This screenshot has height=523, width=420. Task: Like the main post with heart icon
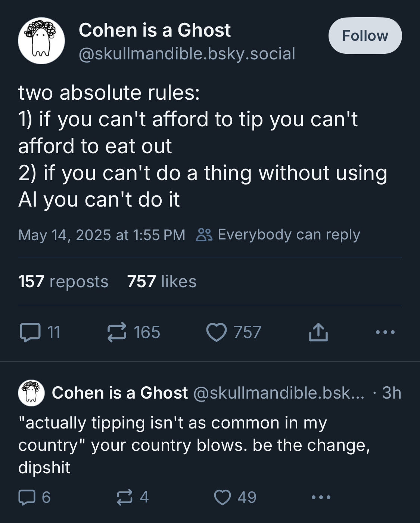coord(217,332)
